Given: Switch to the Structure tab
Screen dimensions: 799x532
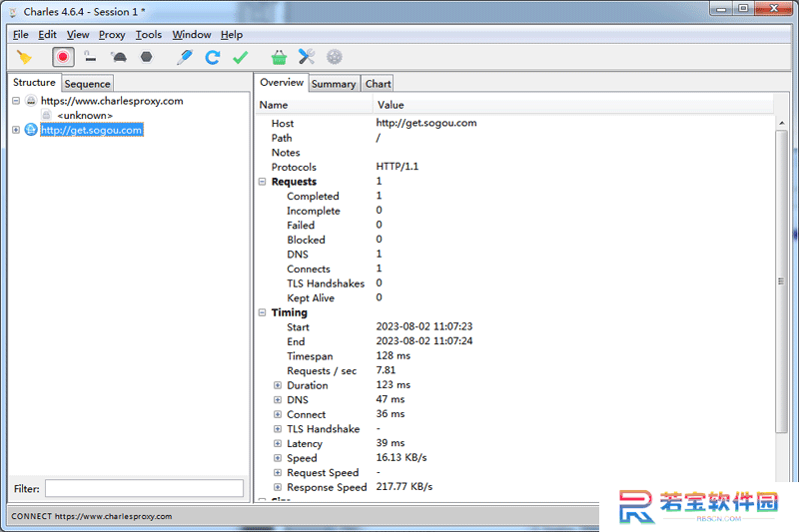Looking at the screenshot, I should pos(34,83).
